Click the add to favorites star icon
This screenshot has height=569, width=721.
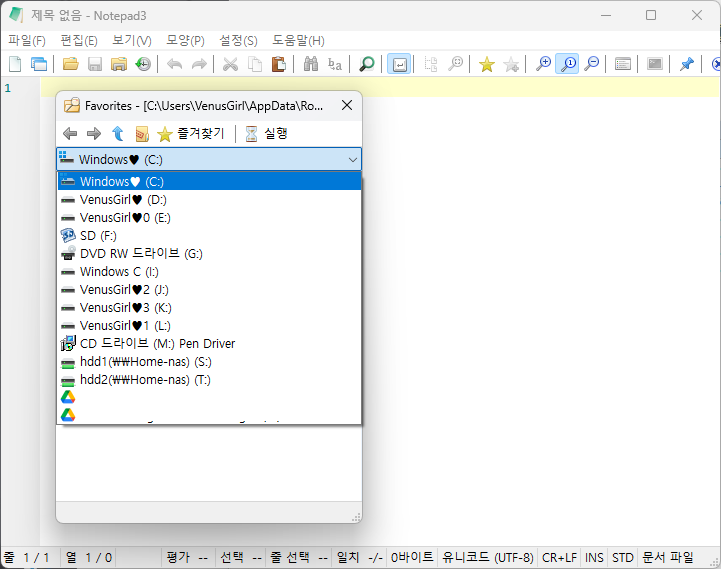tap(511, 64)
